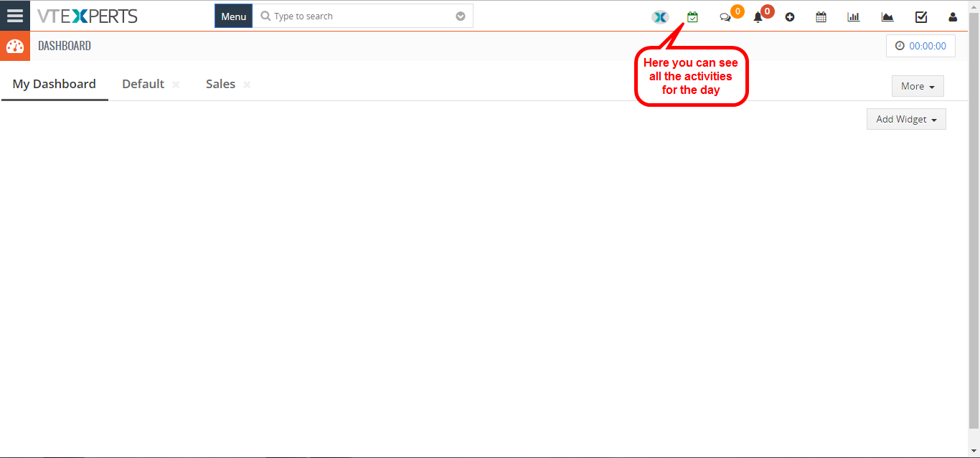Open the bar chart reports icon
Screen dimensions: 980x458
pyautogui.click(x=854, y=17)
